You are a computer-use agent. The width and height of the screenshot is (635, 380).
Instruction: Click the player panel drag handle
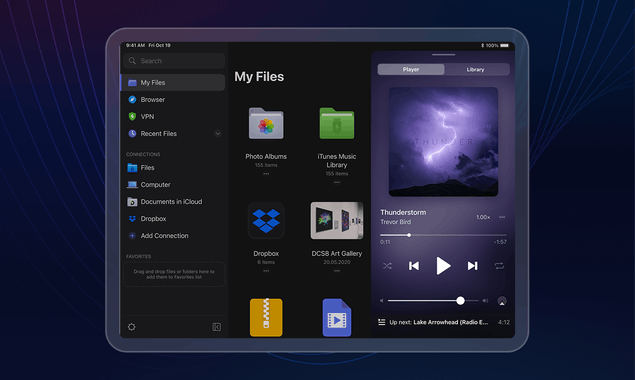pyautogui.click(x=443, y=54)
